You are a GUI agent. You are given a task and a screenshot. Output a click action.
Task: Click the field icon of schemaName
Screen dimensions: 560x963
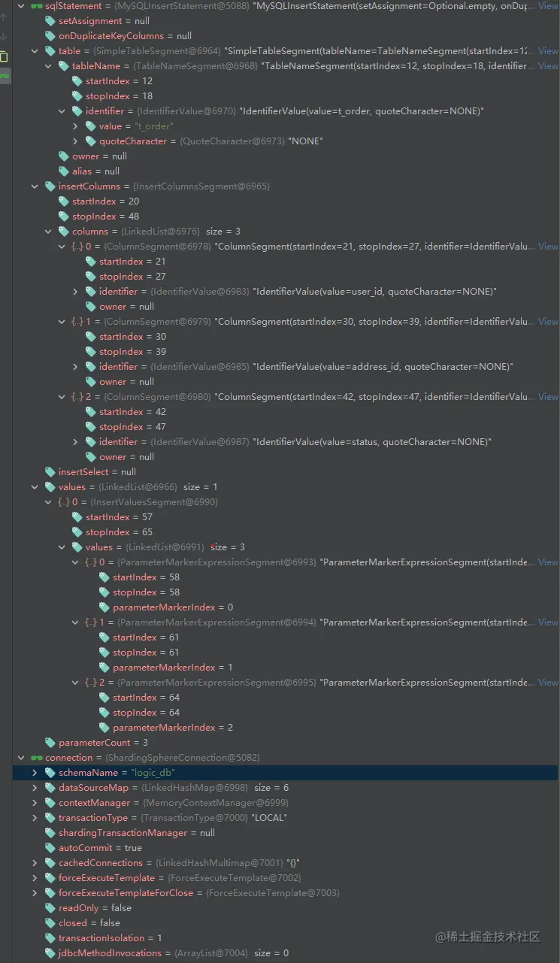tap(50, 773)
